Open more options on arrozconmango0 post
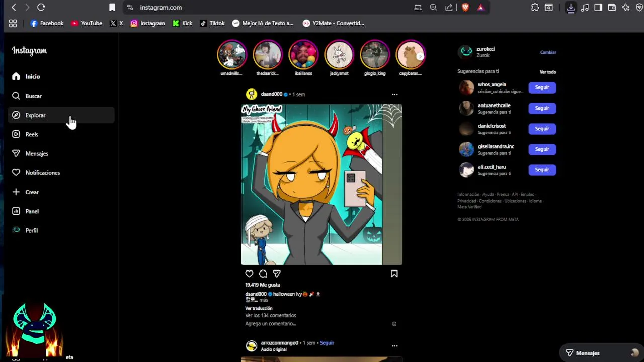This screenshot has height=362, width=644. pos(395,346)
